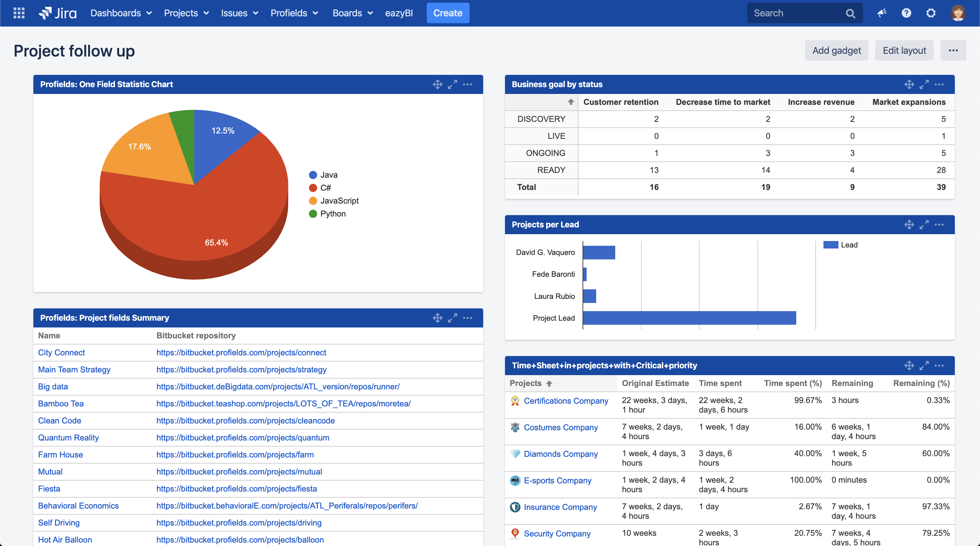Move the Projects per Lead gadget

(x=909, y=224)
